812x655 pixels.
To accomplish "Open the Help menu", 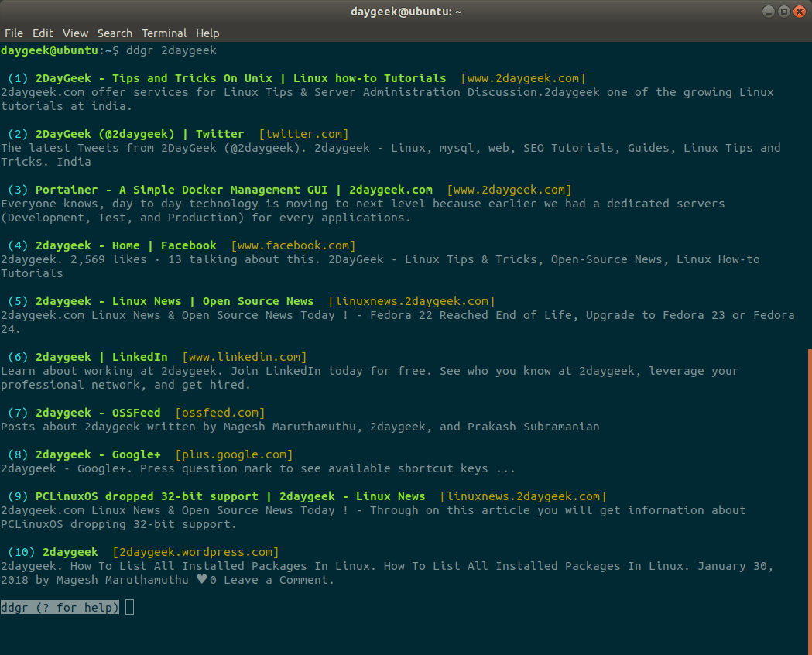I will (x=207, y=33).
